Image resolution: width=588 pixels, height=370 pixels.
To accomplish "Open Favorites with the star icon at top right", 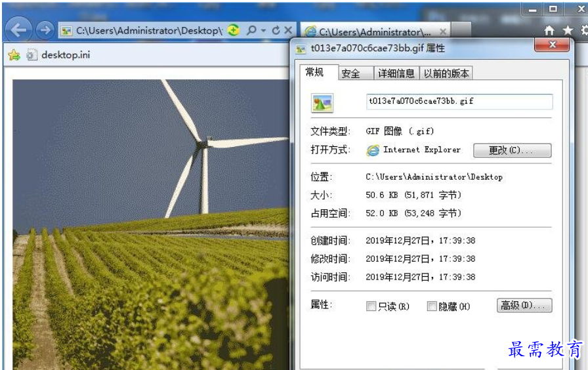I will tap(568, 30).
